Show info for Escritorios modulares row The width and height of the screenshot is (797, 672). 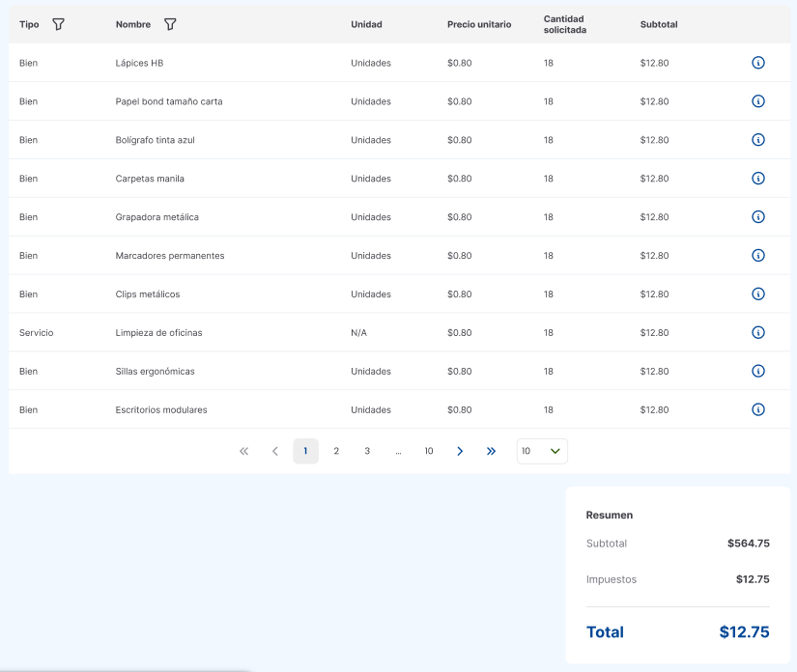click(x=757, y=409)
